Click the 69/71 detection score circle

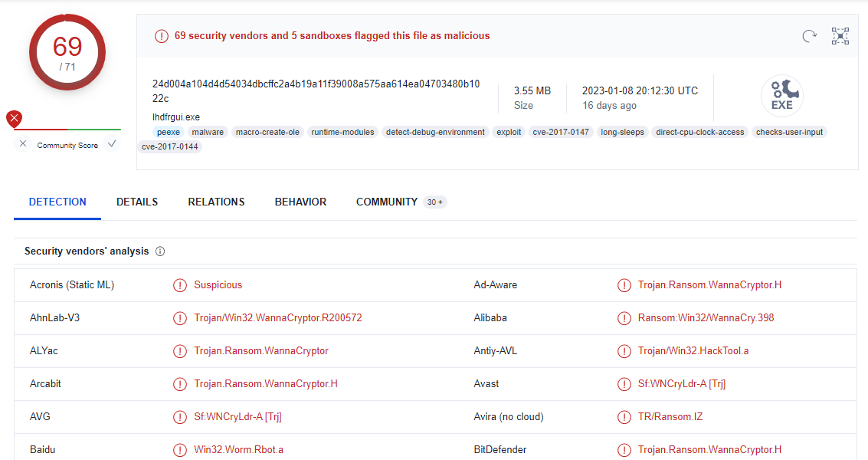(x=67, y=52)
